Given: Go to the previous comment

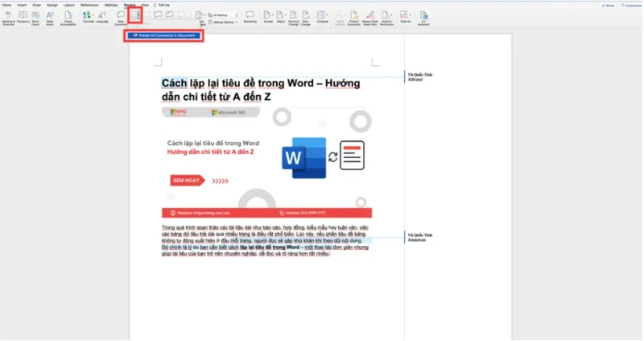Looking at the screenshot, I should point(158,15).
